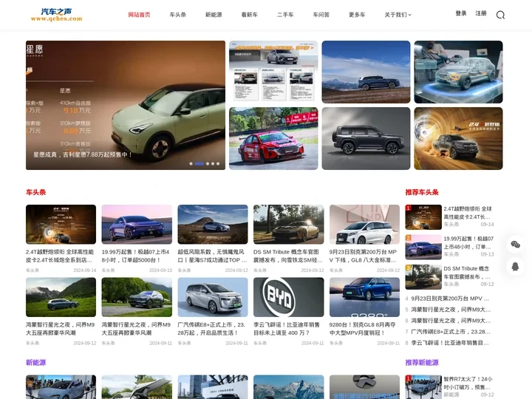Open the WeChat floating icon

(x=515, y=245)
